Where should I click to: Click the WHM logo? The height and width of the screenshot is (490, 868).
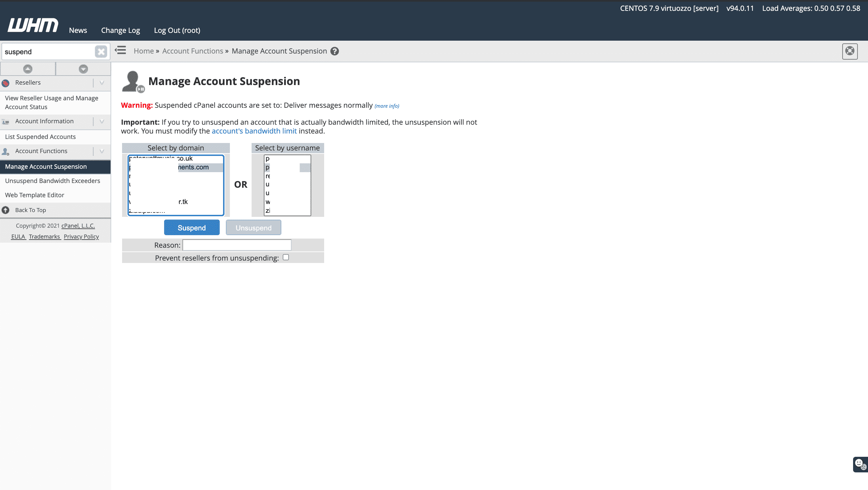33,25
